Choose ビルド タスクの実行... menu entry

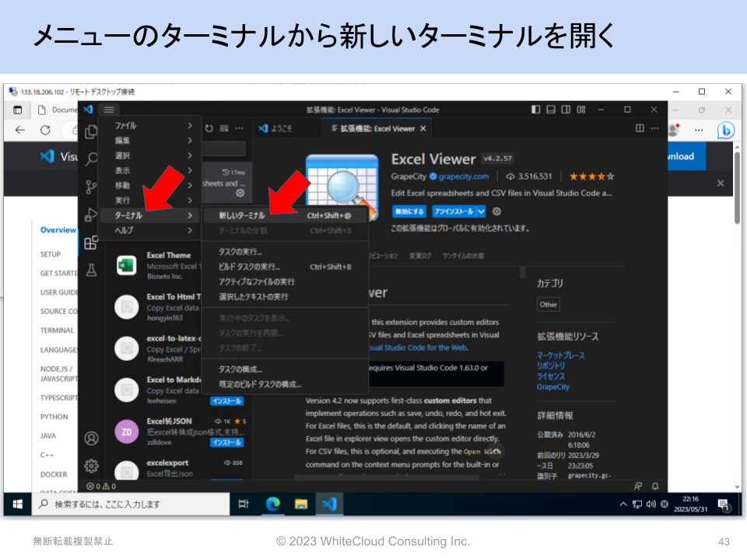pos(286,267)
